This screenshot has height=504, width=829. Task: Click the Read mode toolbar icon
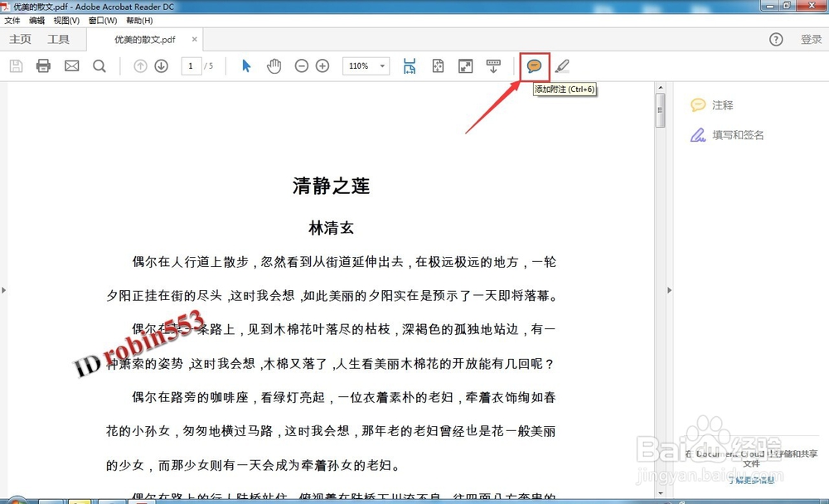pos(493,66)
